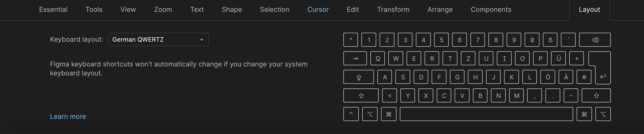Open the Keyboard layout dropdown

tap(158, 39)
